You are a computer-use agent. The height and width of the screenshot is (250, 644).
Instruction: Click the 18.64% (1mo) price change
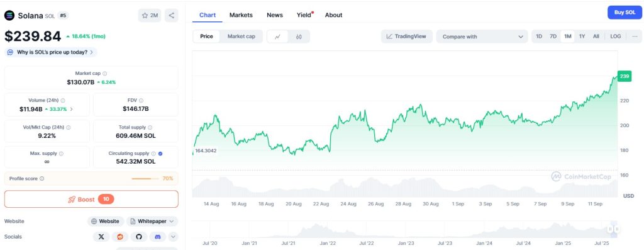(86, 36)
